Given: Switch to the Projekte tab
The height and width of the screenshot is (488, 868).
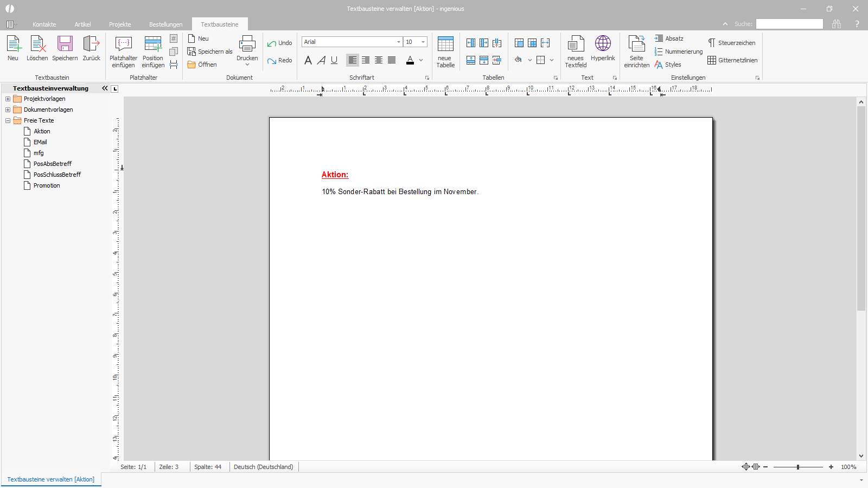Looking at the screenshot, I should pyautogui.click(x=120, y=24).
